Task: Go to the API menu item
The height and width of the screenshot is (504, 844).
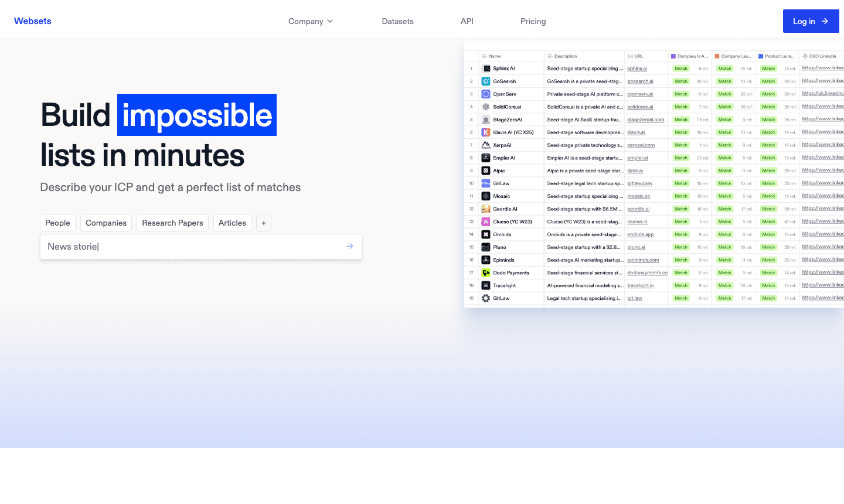Action: click(x=467, y=21)
